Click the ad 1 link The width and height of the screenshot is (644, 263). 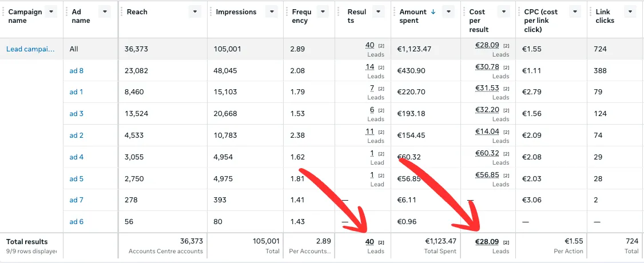click(77, 92)
